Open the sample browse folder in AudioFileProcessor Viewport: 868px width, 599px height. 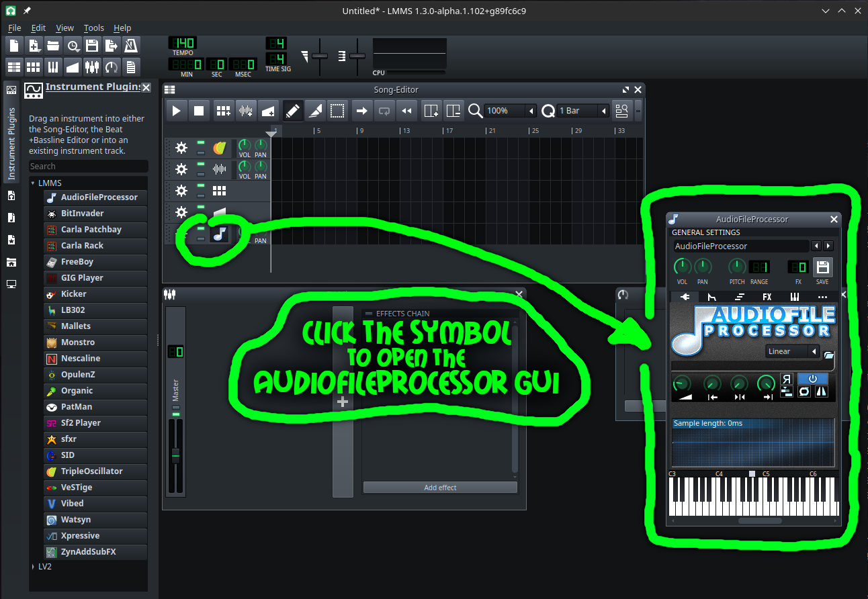tap(829, 356)
